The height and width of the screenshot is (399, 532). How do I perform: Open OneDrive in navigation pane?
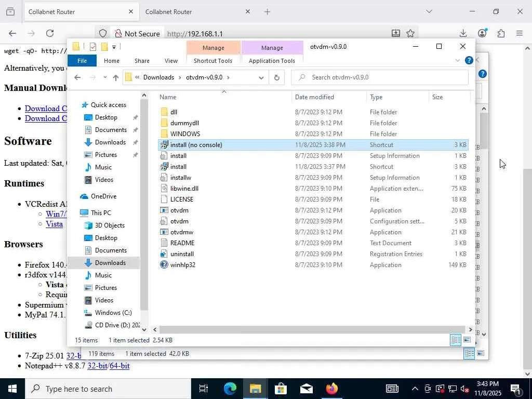(103, 196)
